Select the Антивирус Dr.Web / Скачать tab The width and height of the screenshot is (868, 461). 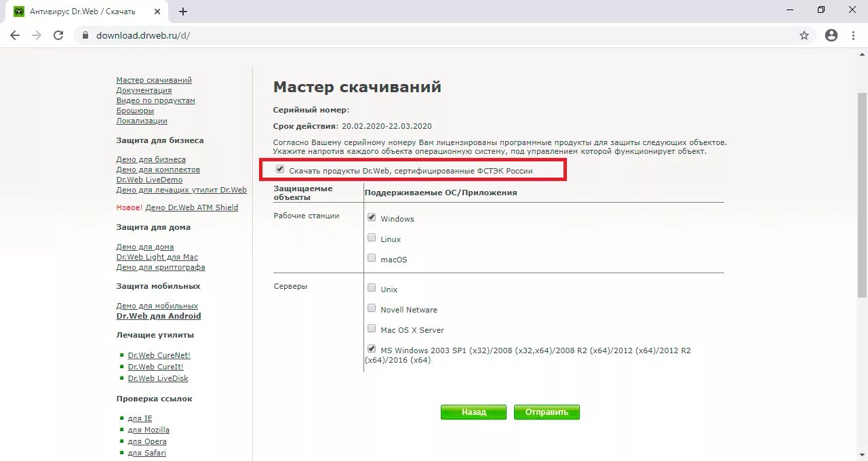coord(87,12)
